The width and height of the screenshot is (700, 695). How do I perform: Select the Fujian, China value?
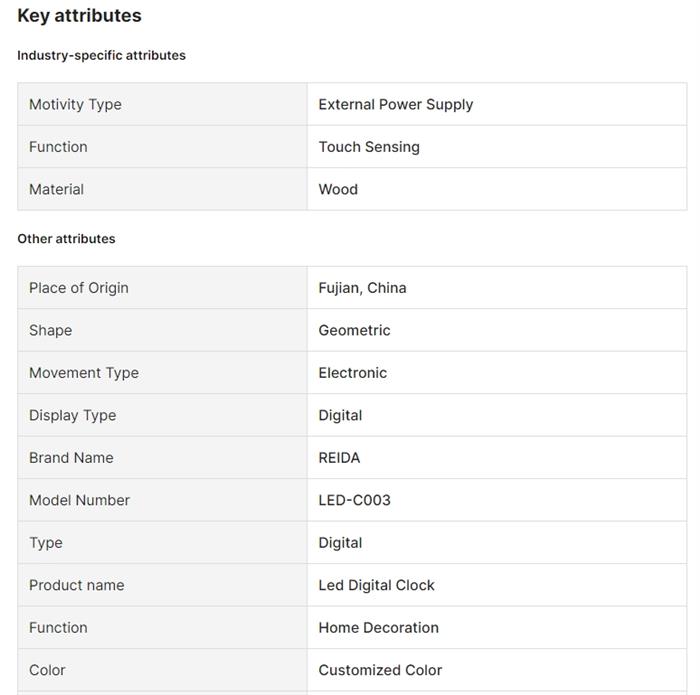coord(362,288)
